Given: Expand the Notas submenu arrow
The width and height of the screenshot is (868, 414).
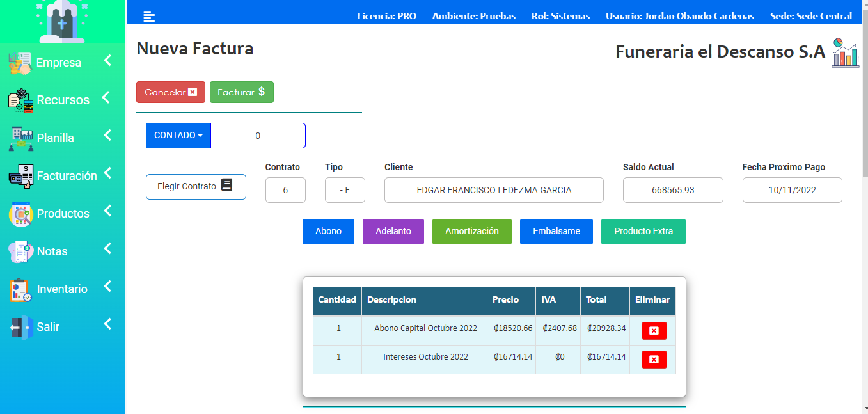Looking at the screenshot, I should coord(107,249).
